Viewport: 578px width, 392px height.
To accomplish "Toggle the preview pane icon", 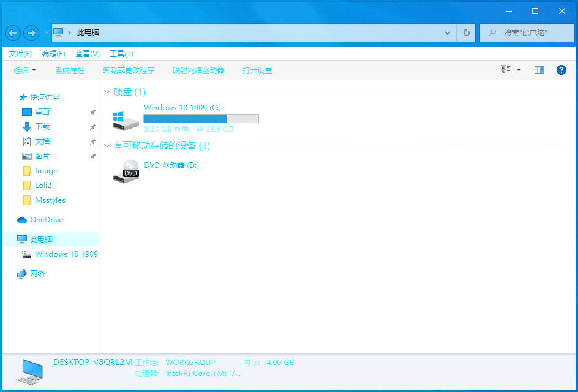I will 539,70.
